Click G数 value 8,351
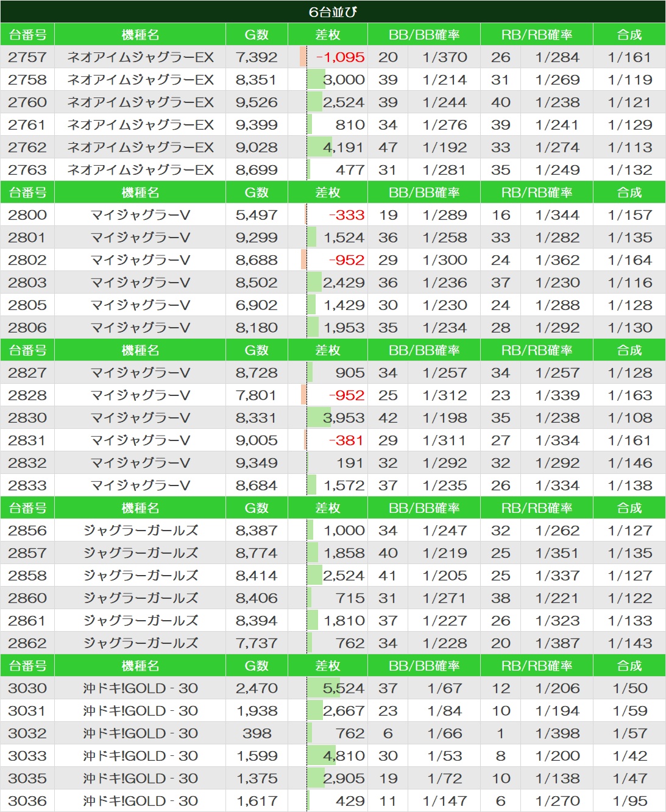 click(257, 80)
